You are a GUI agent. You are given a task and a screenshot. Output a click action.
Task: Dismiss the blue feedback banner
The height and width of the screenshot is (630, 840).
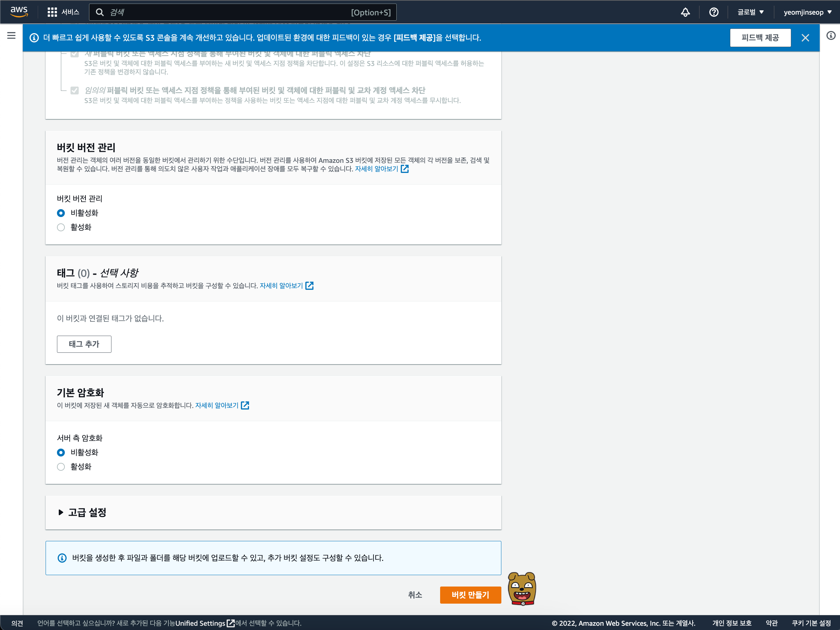pos(805,38)
